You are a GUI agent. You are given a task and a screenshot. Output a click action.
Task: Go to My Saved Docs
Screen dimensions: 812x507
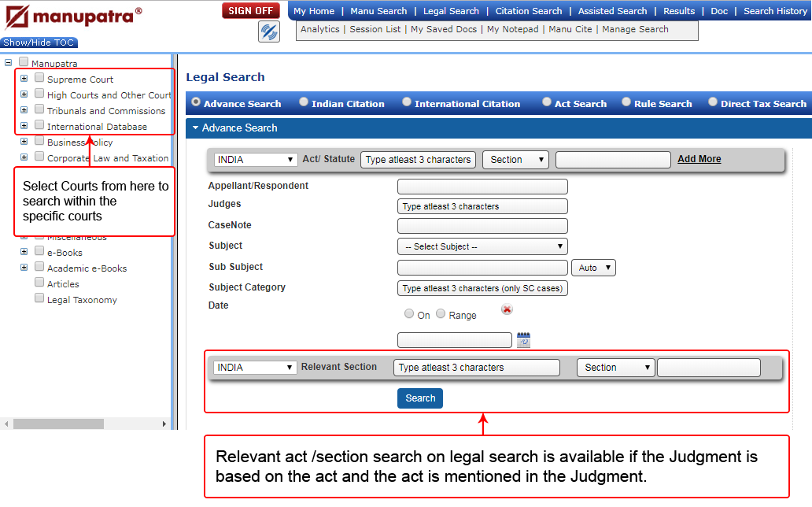point(444,29)
